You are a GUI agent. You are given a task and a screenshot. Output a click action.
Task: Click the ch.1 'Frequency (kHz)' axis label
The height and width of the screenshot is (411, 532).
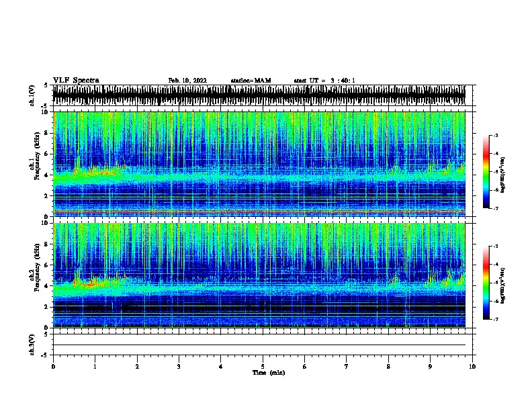pos(37,156)
